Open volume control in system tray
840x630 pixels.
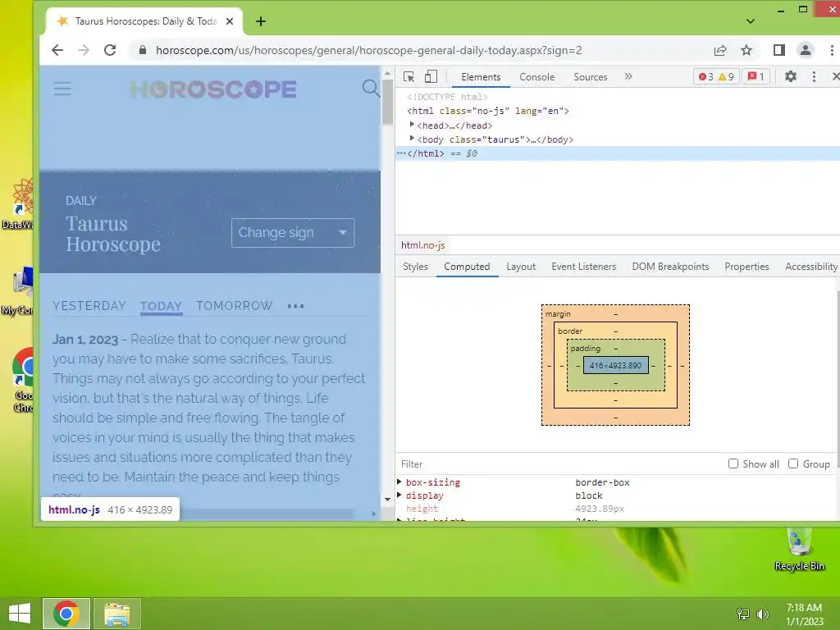click(x=762, y=614)
